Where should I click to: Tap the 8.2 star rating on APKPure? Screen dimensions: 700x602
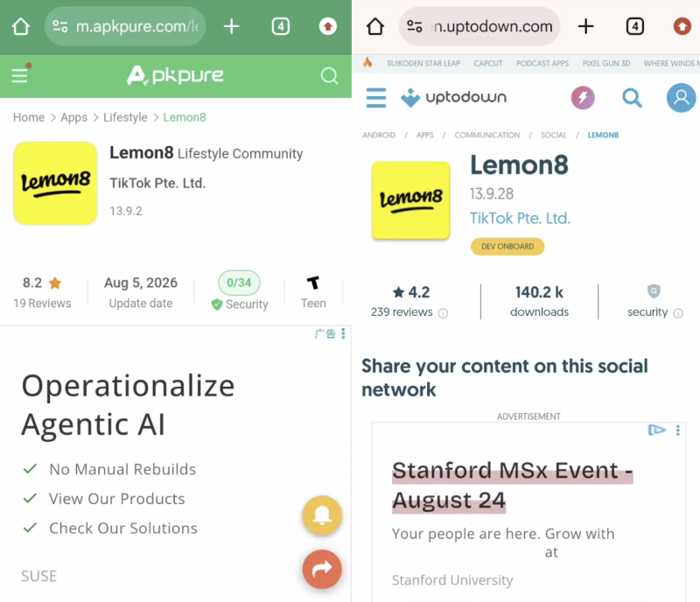42,283
